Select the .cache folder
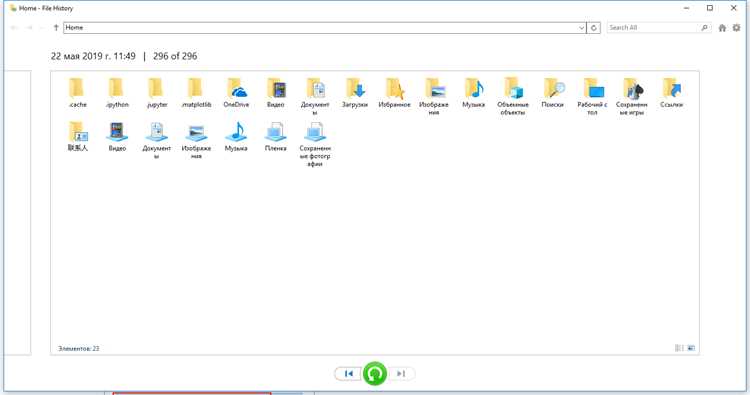The width and height of the screenshot is (750, 395). coord(77,93)
